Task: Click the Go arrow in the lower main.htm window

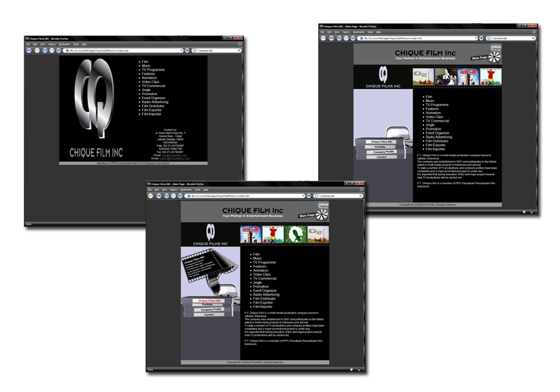Action: click(309, 196)
